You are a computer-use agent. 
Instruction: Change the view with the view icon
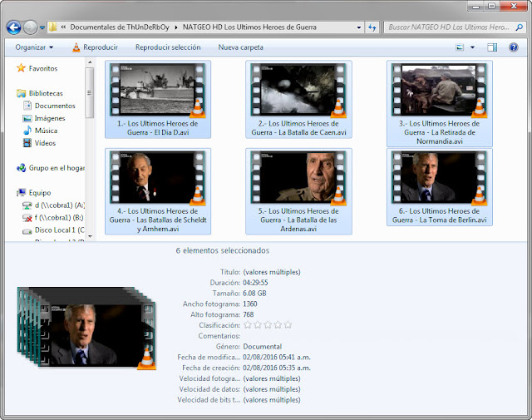pyautogui.click(x=460, y=47)
